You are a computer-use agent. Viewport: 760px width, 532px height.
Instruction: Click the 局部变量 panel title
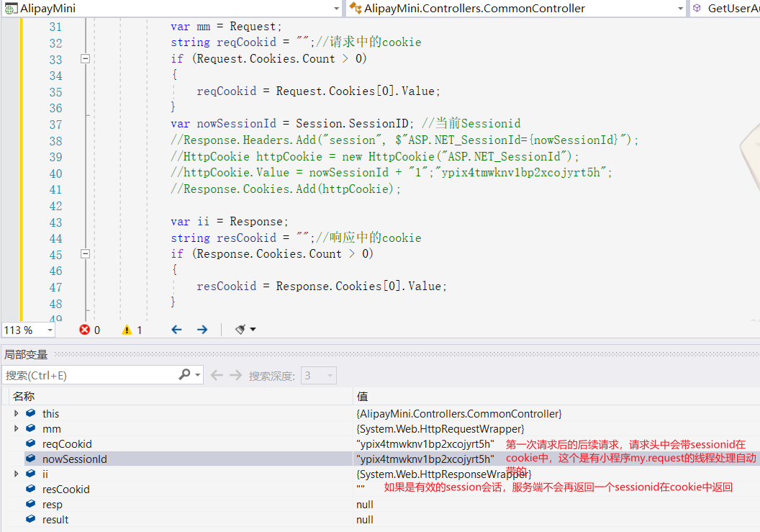26,354
